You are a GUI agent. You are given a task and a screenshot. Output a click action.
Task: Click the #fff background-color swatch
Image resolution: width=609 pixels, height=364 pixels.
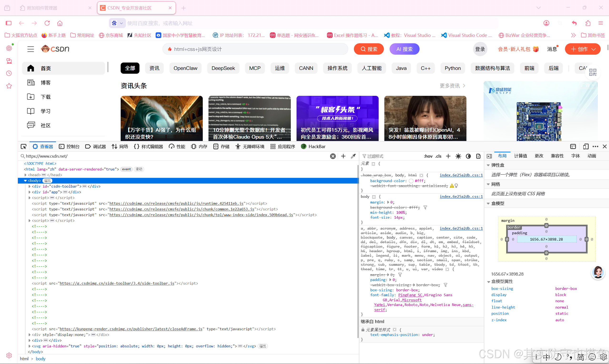click(411, 181)
